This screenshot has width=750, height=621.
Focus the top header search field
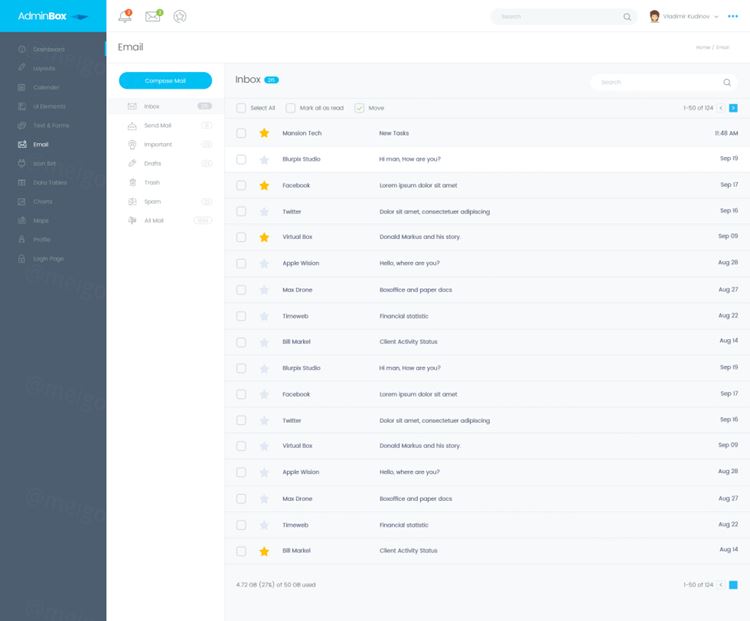[564, 17]
